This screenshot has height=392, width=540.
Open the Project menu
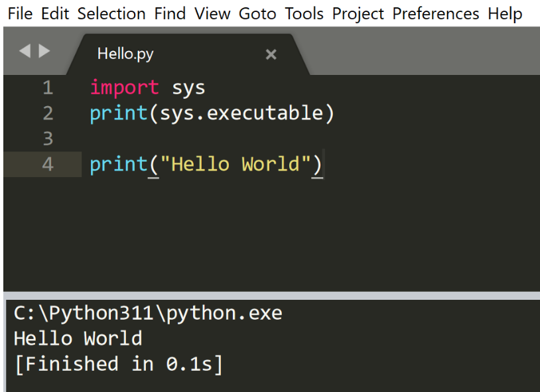pos(358,13)
